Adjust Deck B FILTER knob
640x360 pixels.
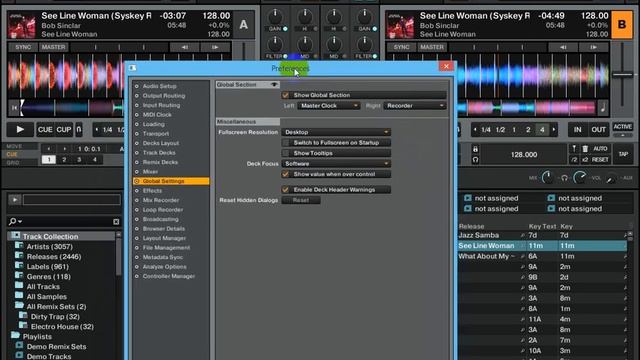tap(364, 44)
